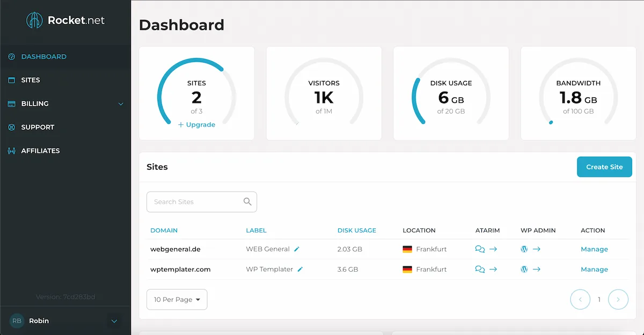Open the 10 Per Page dropdown
The image size is (644, 335).
pyautogui.click(x=177, y=300)
